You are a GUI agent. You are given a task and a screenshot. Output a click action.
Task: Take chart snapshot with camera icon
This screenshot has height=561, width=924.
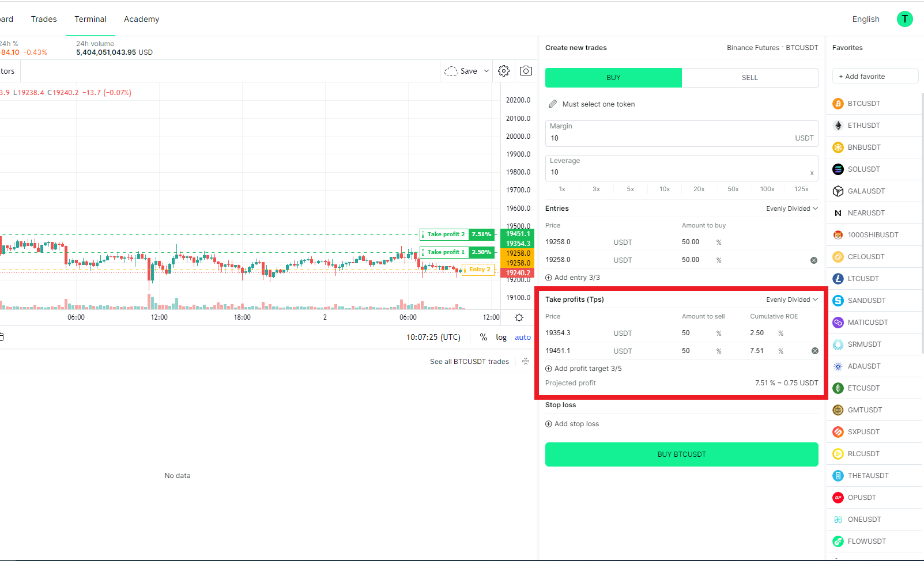(526, 71)
